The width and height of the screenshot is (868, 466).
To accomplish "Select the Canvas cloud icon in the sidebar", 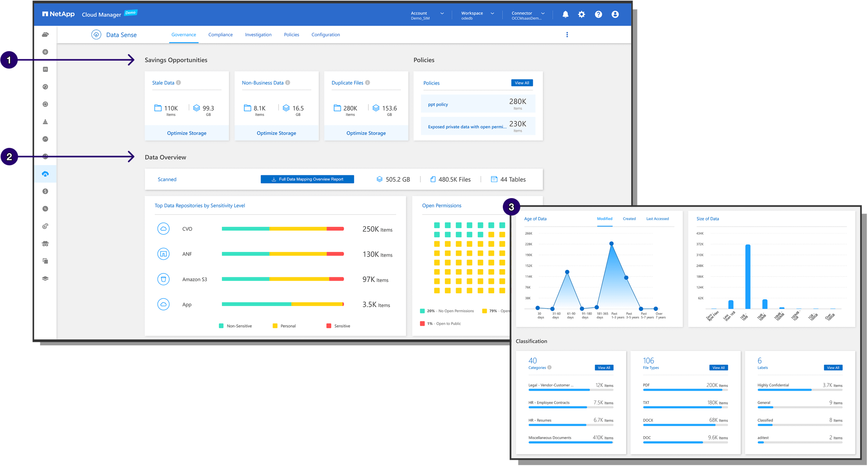I will 45,34.
